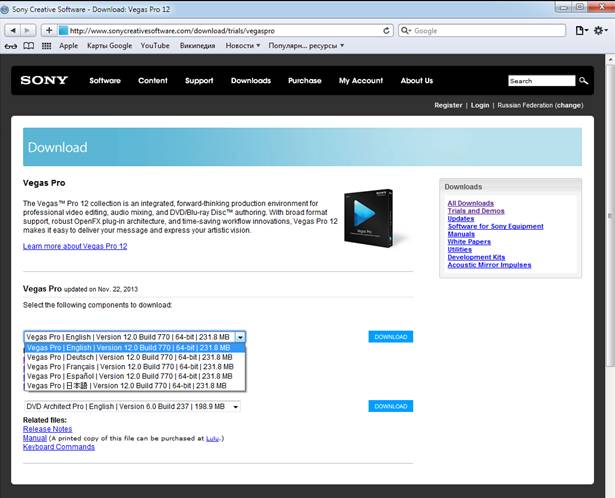This screenshot has width=615, height=498.
Task: Open the Purchase menu
Action: click(x=304, y=81)
